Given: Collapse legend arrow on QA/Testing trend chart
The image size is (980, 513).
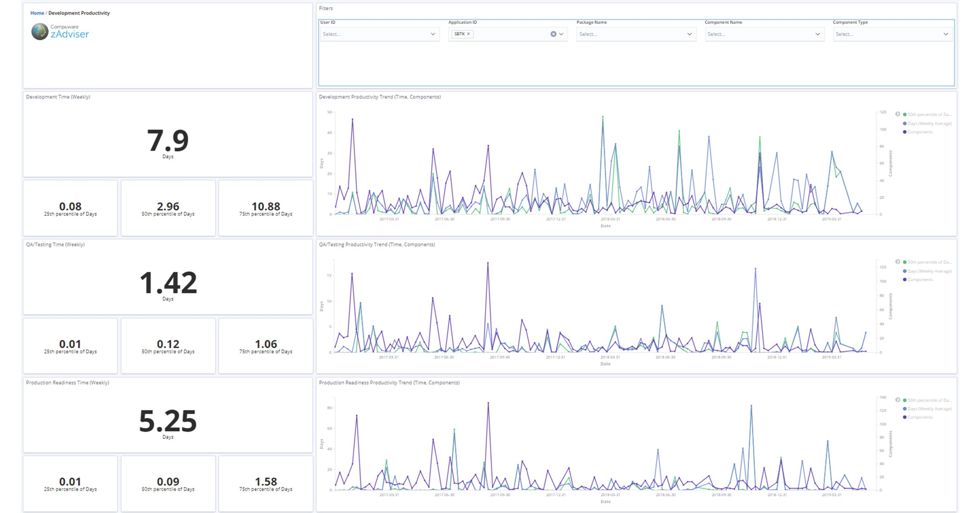Looking at the screenshot, I should [898, 262].
